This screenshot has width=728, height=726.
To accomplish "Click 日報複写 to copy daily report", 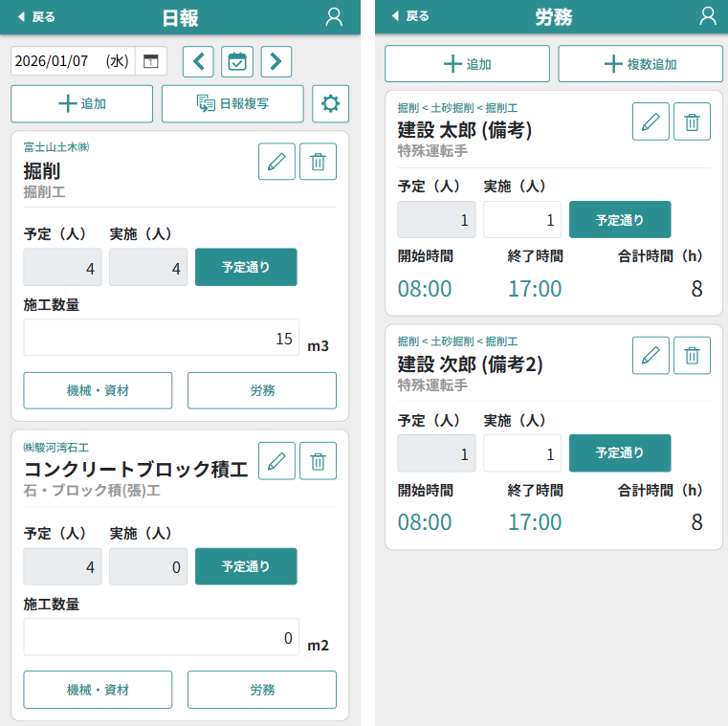I will 232,103.
